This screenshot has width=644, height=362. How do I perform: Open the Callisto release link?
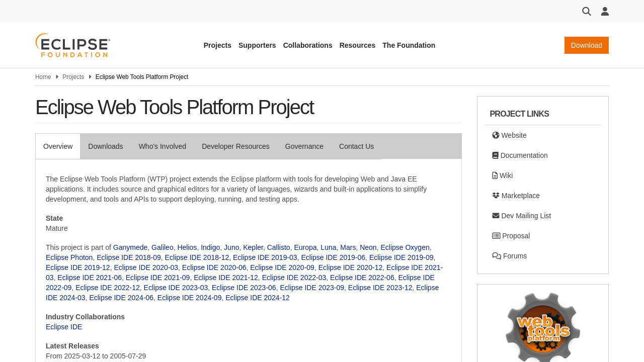pyautogui.click(x=279, y=247)
